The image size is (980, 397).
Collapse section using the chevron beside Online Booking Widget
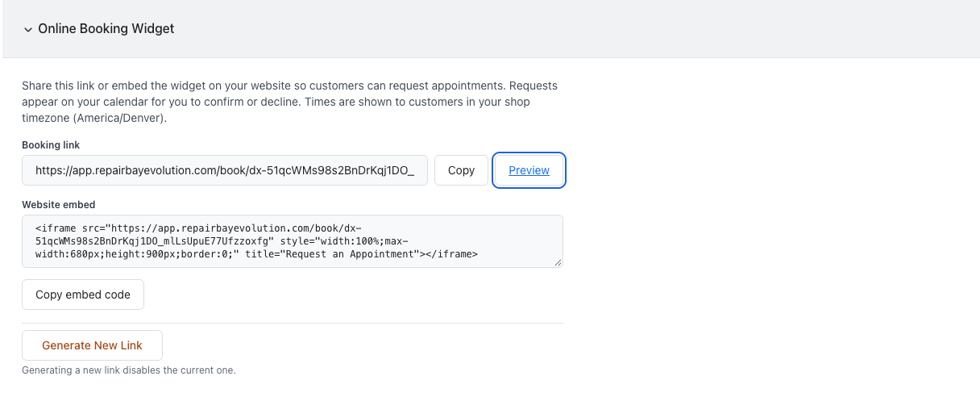coord(28,29)
